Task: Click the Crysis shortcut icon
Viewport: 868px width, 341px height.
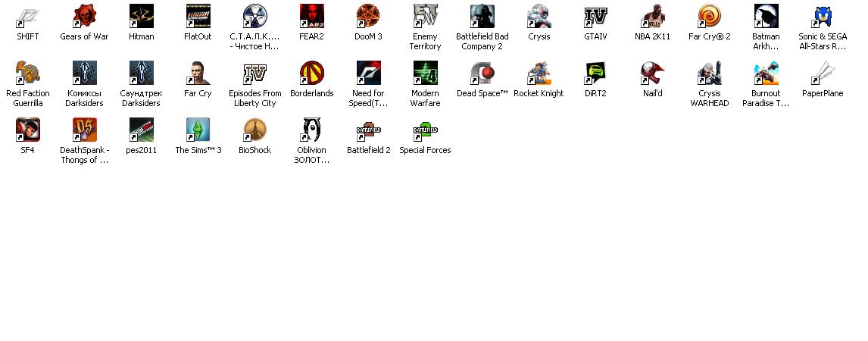Action: point(539,16)
